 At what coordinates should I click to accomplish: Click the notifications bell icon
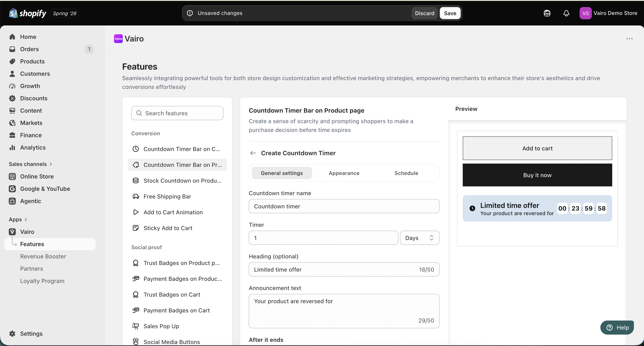566,13
